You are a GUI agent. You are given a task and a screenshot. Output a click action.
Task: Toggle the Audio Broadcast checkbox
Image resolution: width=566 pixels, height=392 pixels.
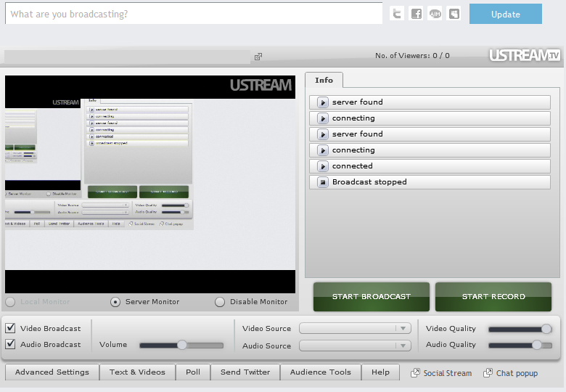(x=10, y=344)
